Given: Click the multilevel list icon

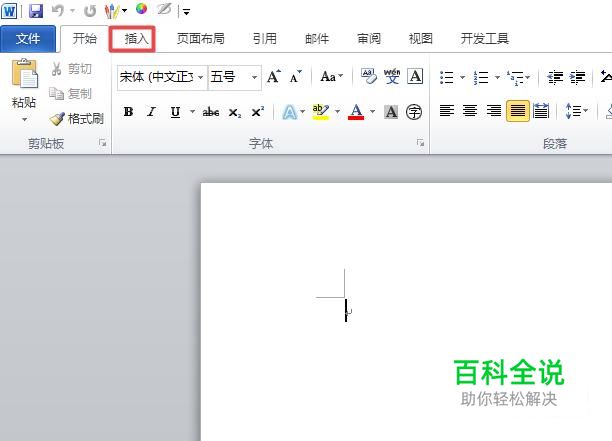Looking at the screenshot, I should pos(516,77).
